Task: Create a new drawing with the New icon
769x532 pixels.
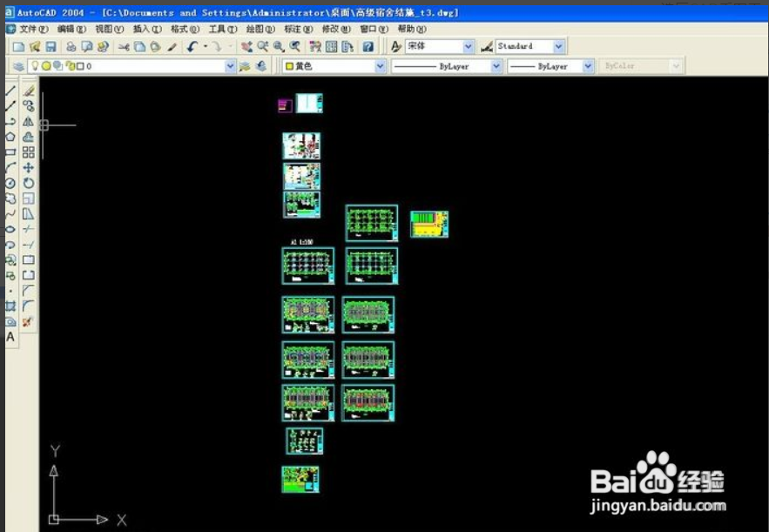Action: coord(18,46)
